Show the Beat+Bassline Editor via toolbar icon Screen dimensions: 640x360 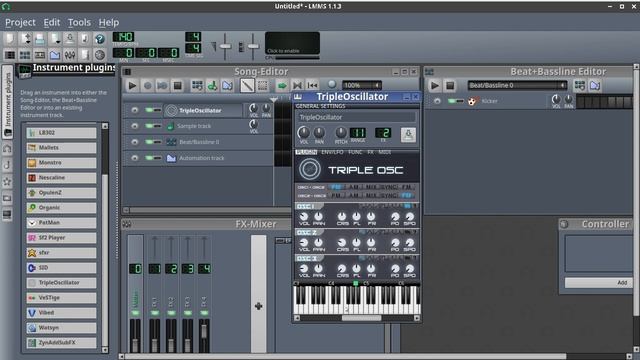click(x=25, y=54)
